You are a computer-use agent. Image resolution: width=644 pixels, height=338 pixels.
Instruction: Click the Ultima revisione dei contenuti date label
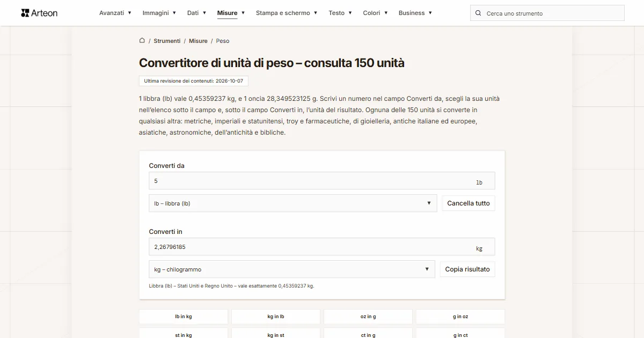coord(194,81)
